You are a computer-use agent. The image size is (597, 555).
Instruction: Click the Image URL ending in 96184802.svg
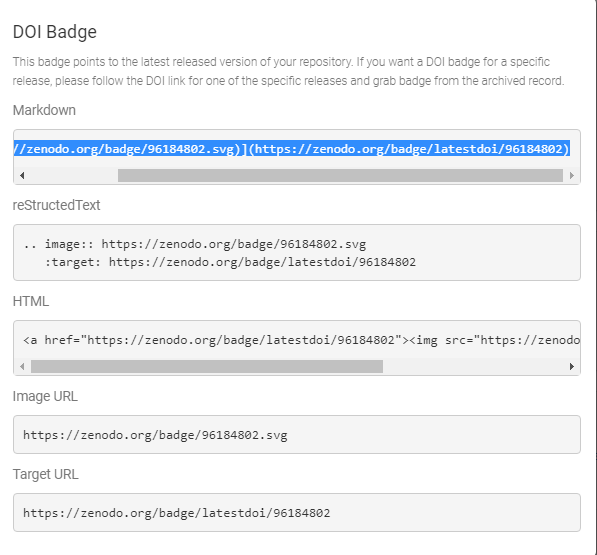click(x=155, y=435)
